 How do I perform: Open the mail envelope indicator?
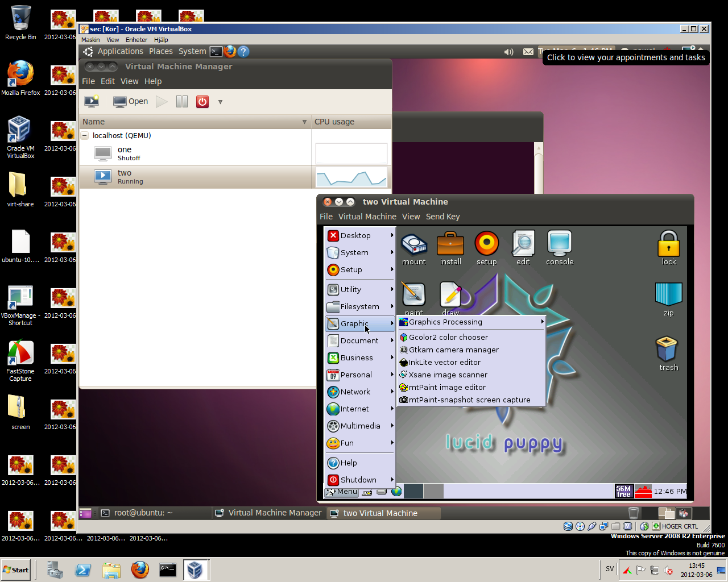[x=528, y=52]
